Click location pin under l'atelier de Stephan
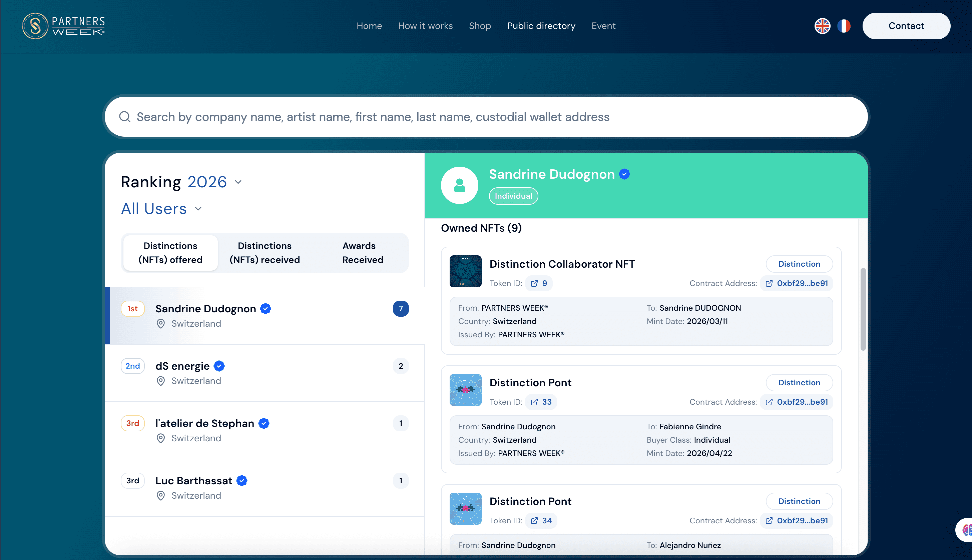Image resolution: width=972 pixels, height=560 pixels. pos(161,438)
